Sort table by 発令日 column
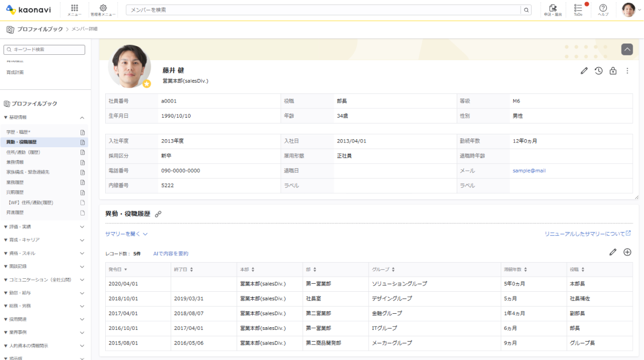This screenshot has width=644, height=360. [x=118, y=269]
